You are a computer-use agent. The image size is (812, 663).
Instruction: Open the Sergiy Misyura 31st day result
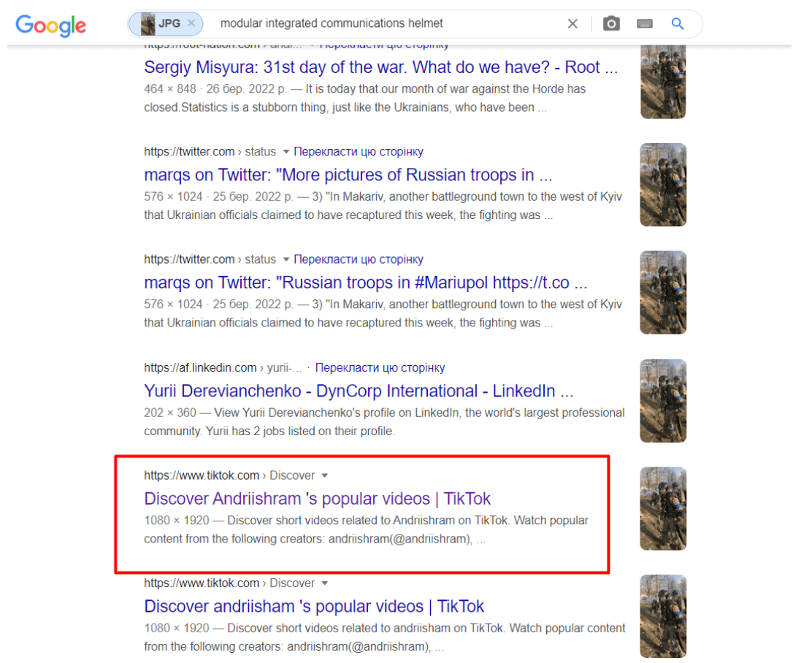tap(380, 67)
